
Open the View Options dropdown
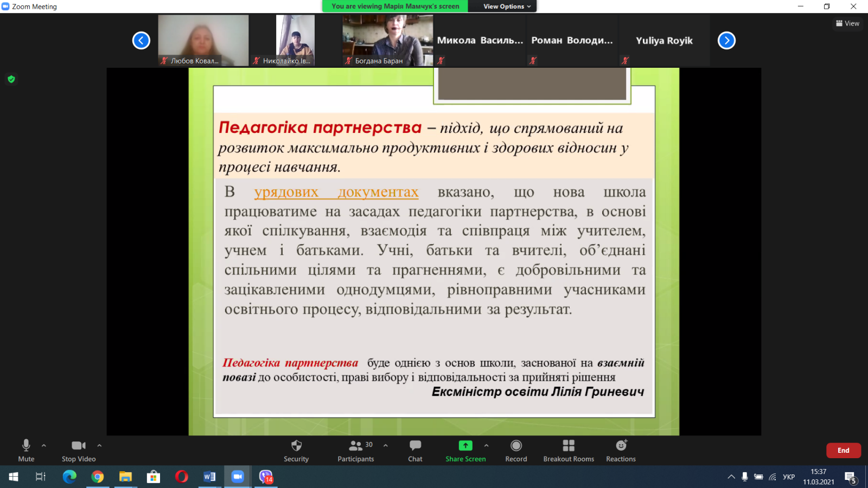(x=507, y=7)
